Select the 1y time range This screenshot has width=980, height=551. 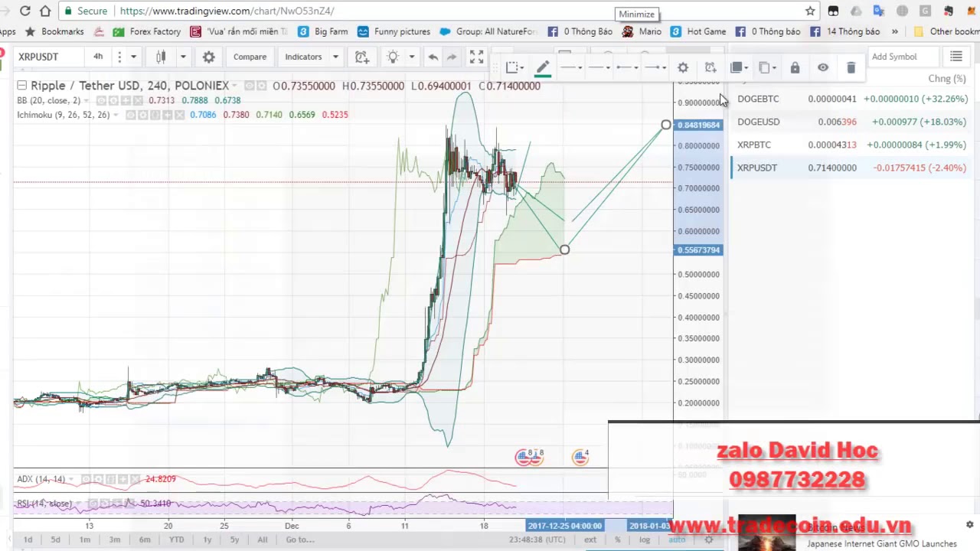(x=207, y=540)
